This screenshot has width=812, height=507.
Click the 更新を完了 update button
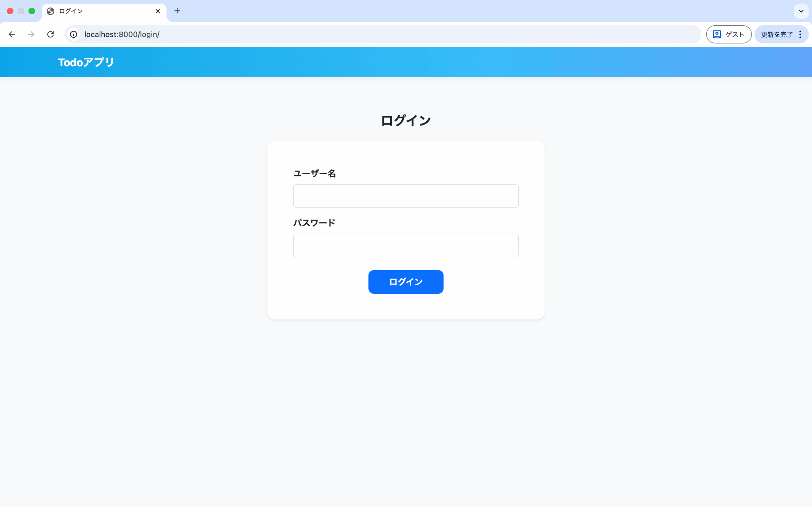pos(776,34)
